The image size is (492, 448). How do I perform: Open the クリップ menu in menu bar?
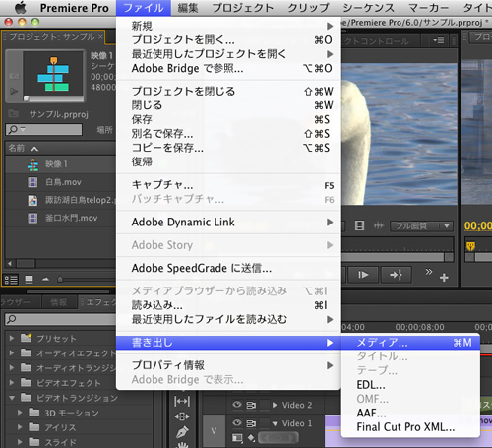click(x=308, y=8)
